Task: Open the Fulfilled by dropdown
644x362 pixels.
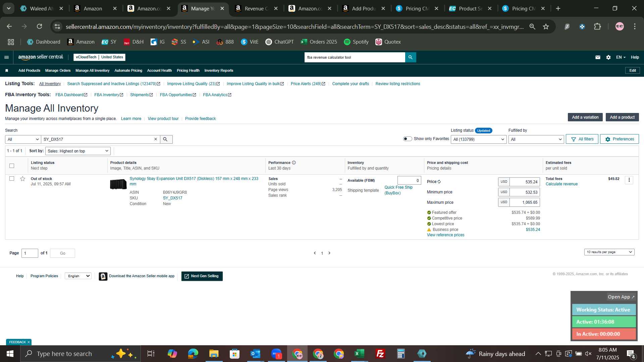Action: [536, 139]
